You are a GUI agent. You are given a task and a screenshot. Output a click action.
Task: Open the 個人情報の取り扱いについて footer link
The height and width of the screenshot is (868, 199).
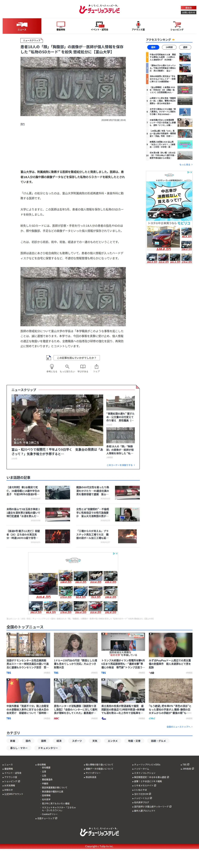[x=99, y=765]
